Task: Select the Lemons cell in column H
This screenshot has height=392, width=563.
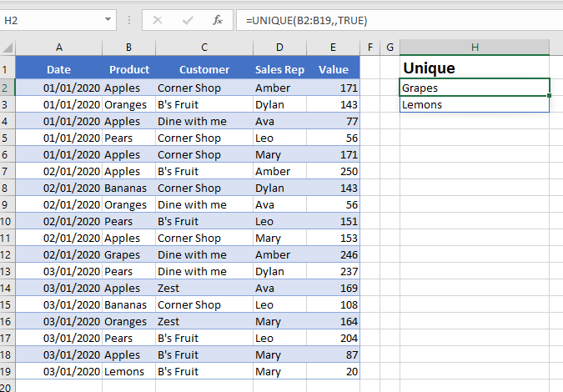Action: point(475,104)
